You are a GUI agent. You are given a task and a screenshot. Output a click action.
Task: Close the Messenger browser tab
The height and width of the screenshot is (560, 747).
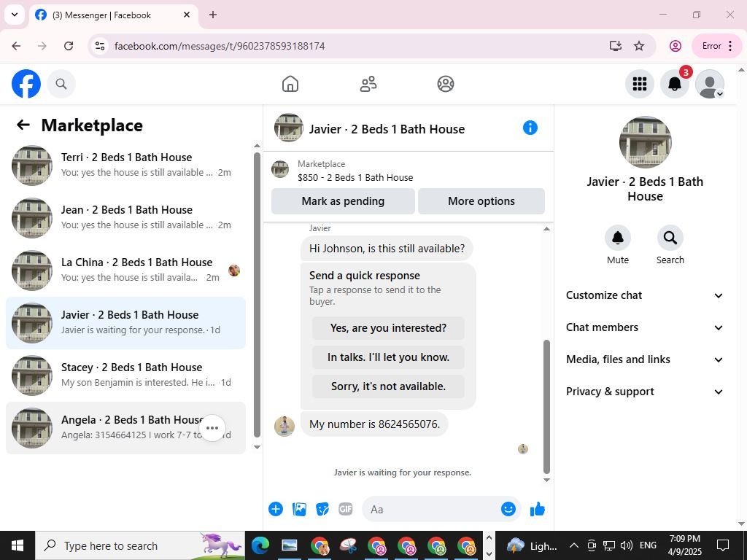pyautogui.click(x=187, y=15)
